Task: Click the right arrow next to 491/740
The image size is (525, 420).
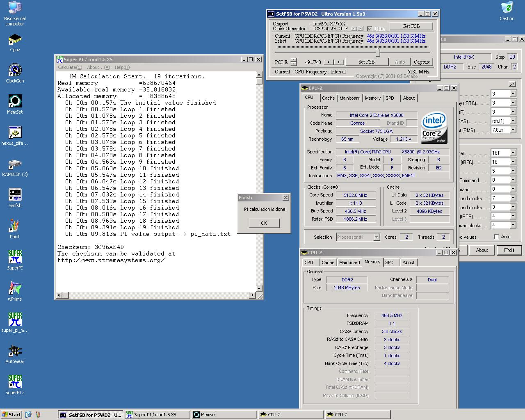Action: pyautogui.click(x=339, y=62)
